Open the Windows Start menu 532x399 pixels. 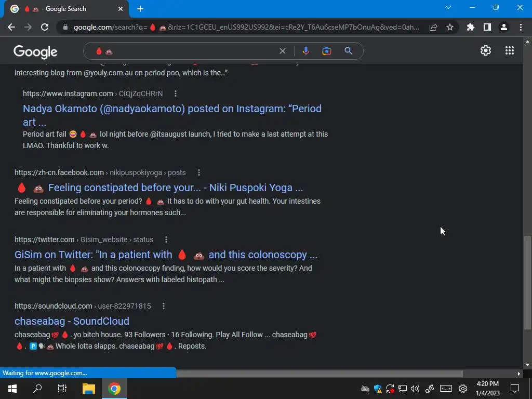[x=12, y=389]
